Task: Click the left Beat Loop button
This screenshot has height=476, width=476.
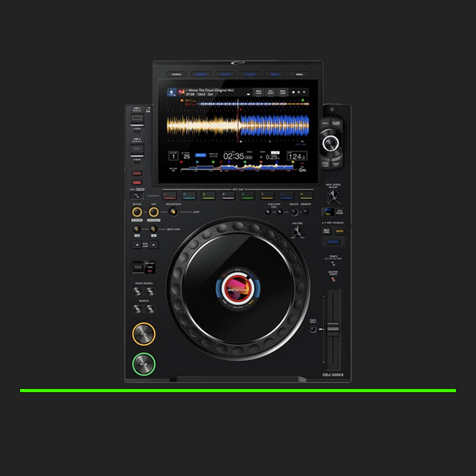Action: [x=137, y=229]
